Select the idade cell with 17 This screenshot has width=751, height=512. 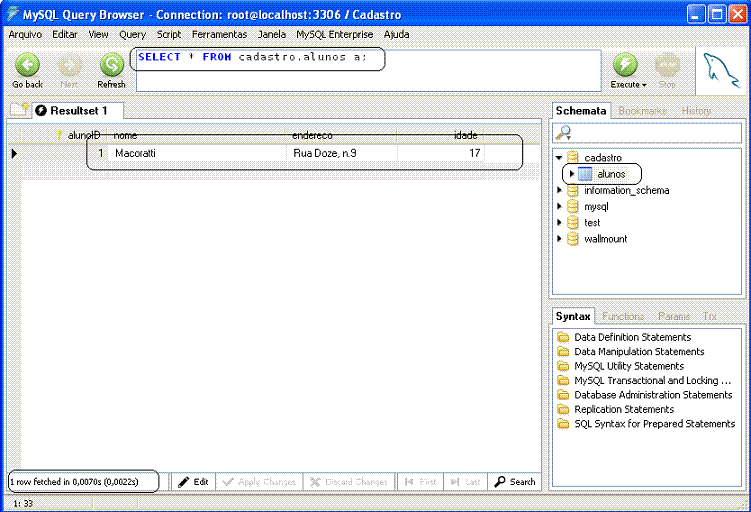point(441,153)
